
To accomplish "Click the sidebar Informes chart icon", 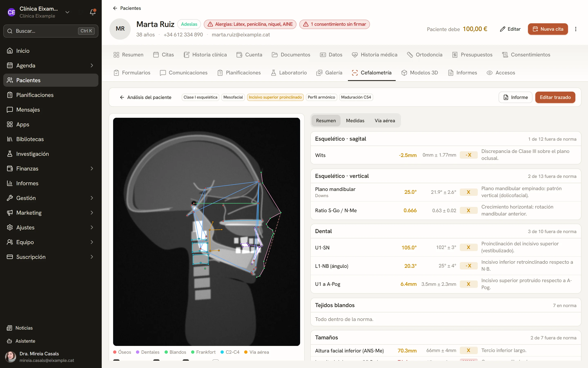I will pyautogui.click(x=10, y=183).
